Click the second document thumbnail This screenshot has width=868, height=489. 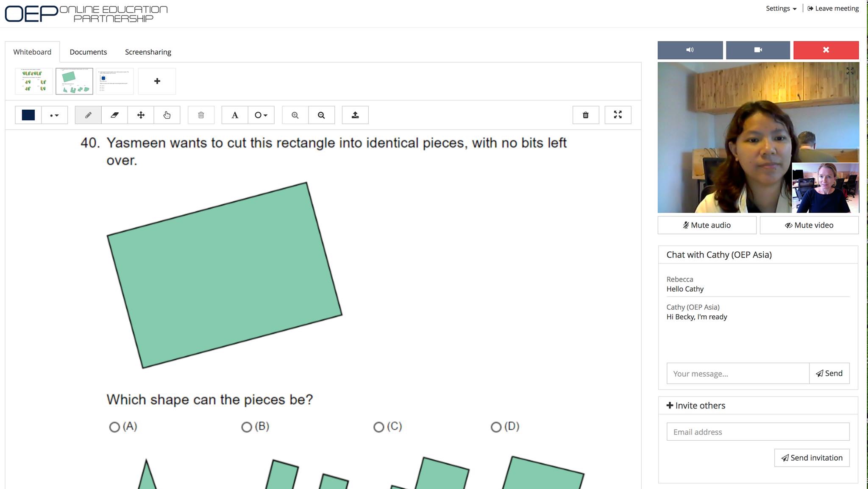pyautogui.click(x=74, y=81)
